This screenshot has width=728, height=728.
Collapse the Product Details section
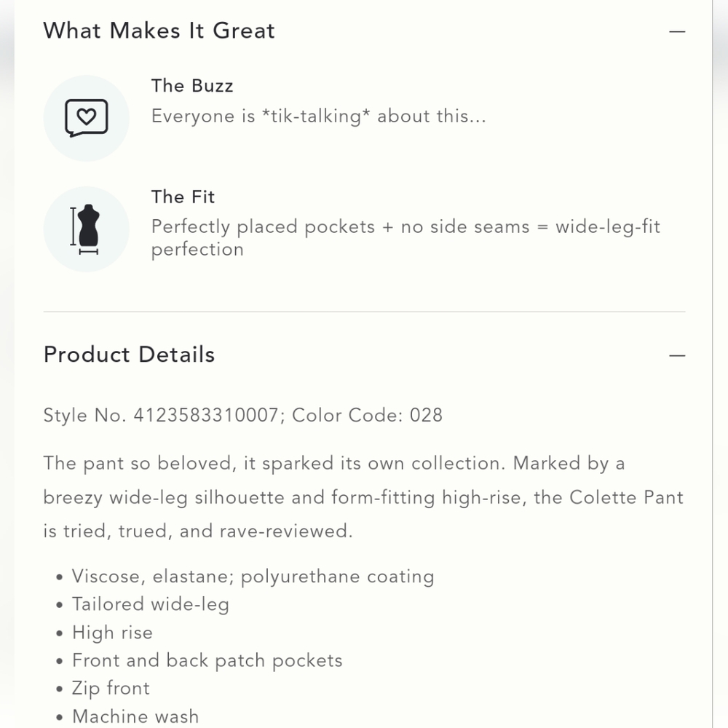point(677,356)
